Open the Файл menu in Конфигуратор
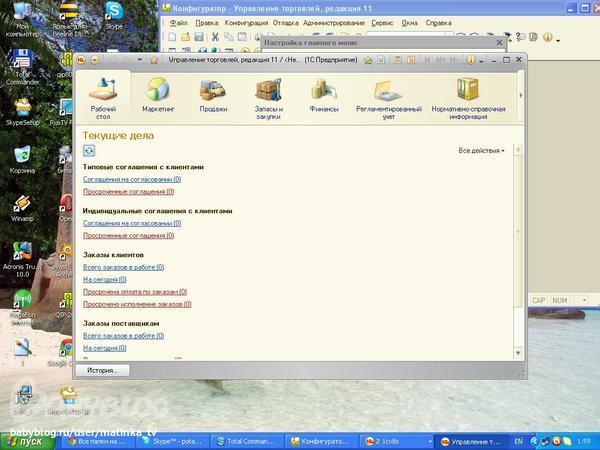This screenshot has width=600, height=450. tap(179, 22)
